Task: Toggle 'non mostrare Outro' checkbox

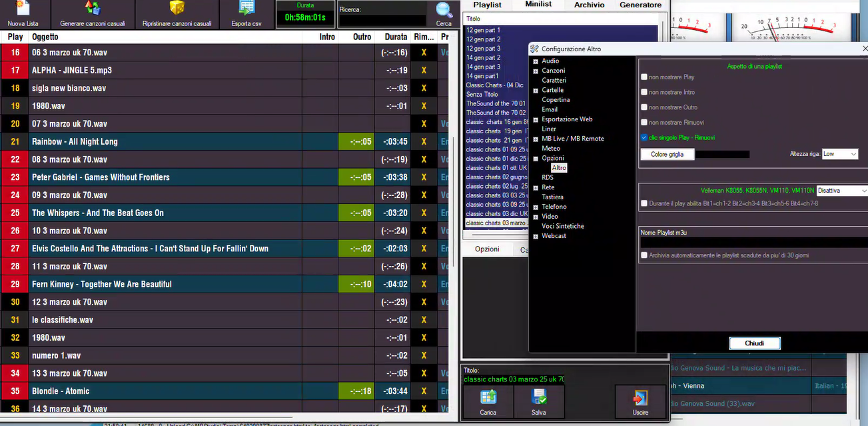Action: click(644, 107)
